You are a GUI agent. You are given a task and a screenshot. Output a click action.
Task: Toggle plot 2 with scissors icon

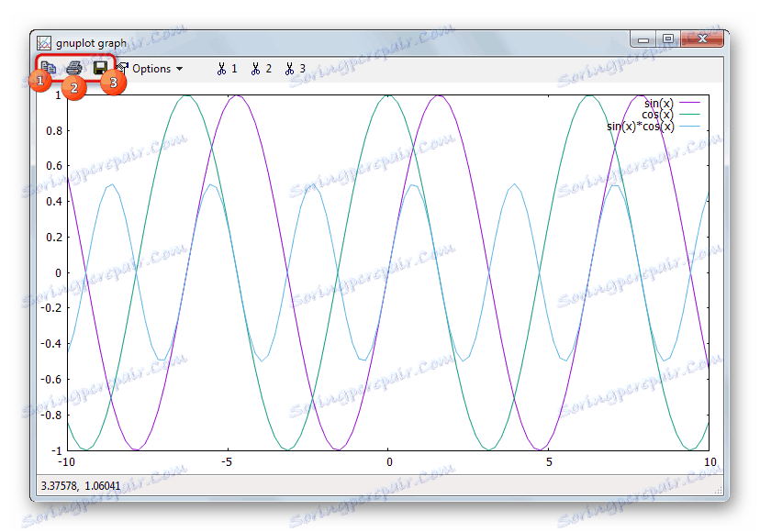click(x=262, y=69)
